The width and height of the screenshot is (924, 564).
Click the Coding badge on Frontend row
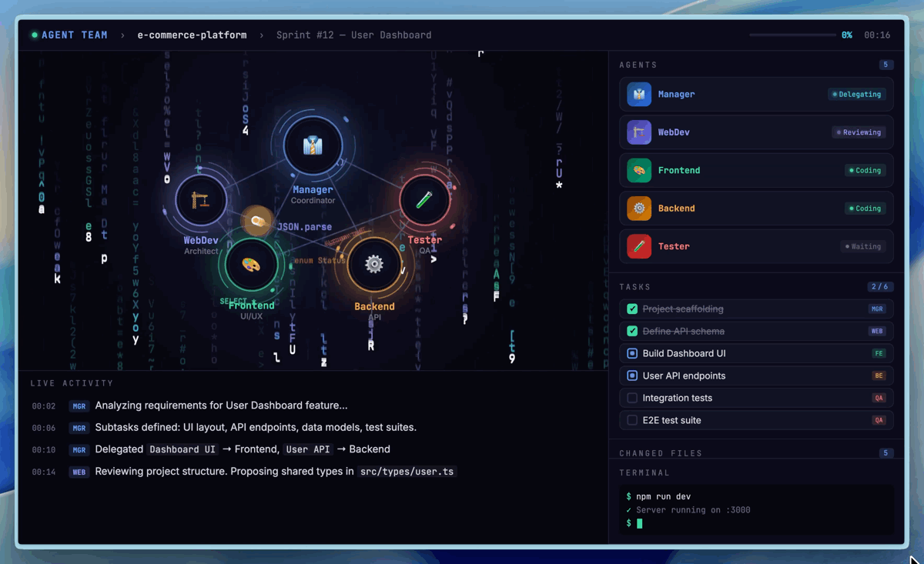[865, 170]
